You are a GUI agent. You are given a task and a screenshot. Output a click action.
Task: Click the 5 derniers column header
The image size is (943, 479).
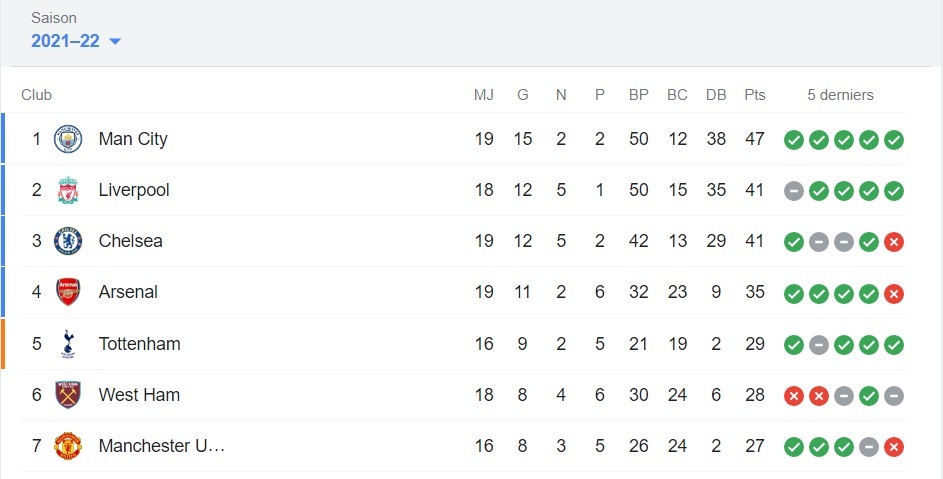[840, 95]
